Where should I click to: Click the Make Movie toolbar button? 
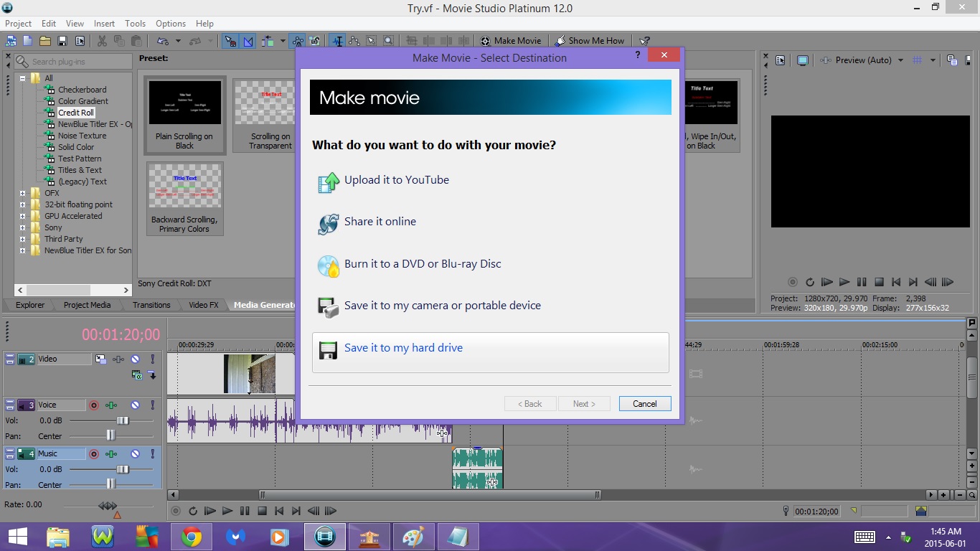511,41
